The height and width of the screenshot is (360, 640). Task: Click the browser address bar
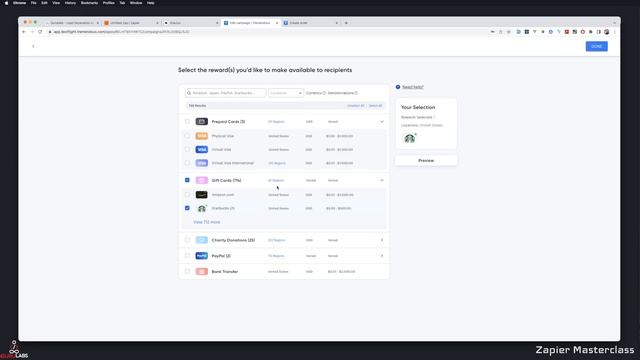269,32
